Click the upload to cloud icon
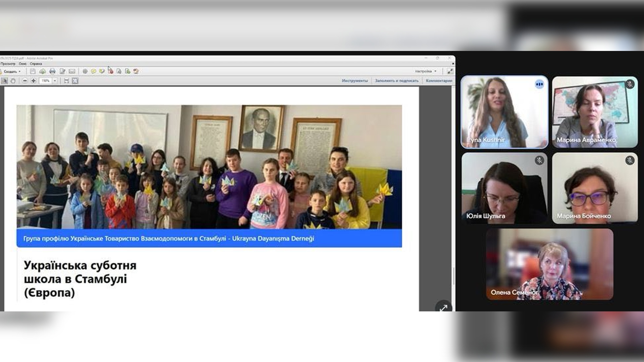 [x=43, y=71]
